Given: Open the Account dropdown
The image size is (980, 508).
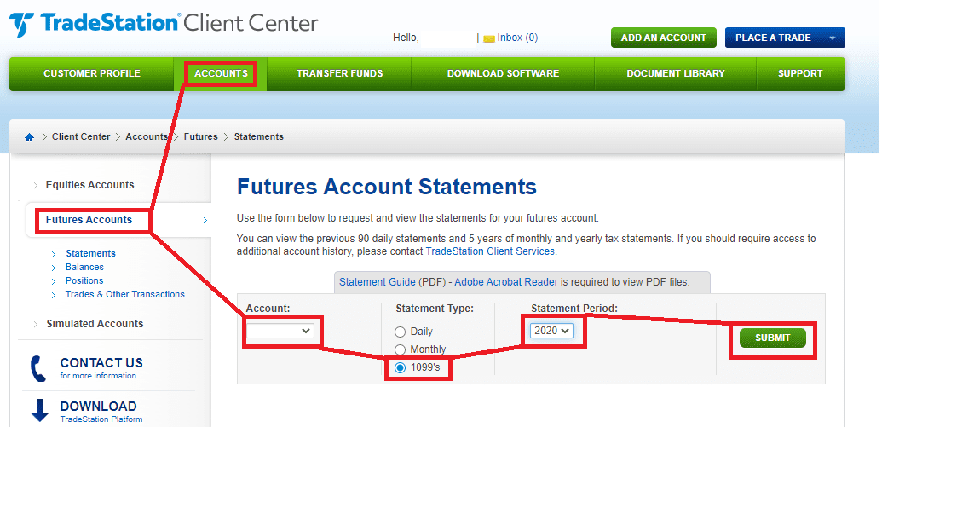Looking at the screenshot, I should click(x=280, y=331).
